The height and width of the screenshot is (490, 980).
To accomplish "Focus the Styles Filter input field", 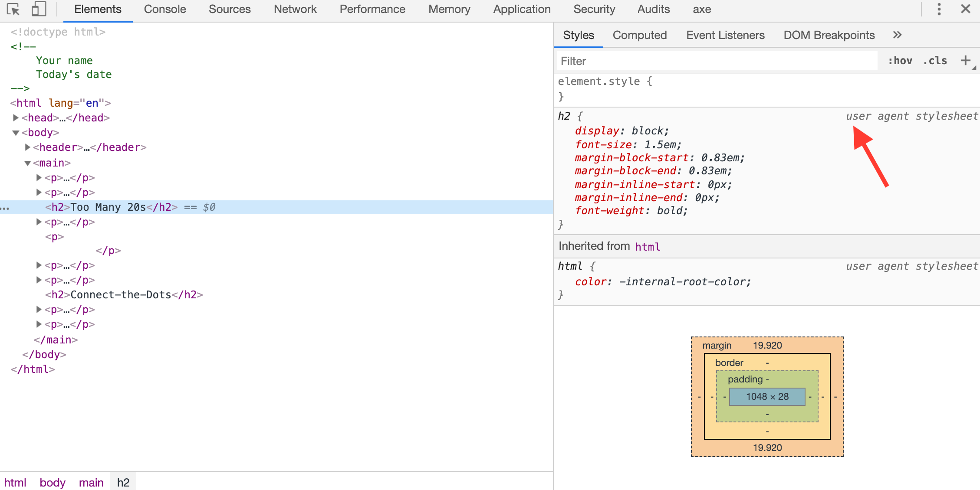I will point(717,61).
